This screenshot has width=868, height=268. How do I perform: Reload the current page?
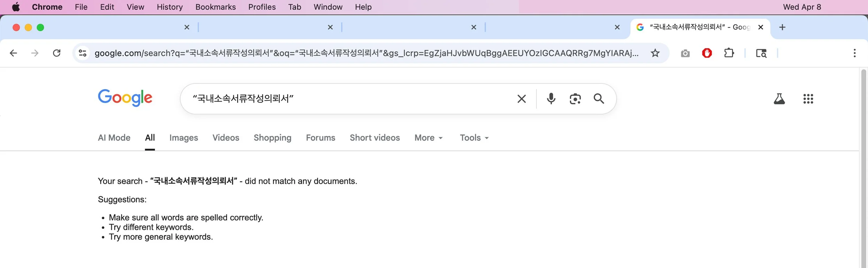tap(57, 53)
